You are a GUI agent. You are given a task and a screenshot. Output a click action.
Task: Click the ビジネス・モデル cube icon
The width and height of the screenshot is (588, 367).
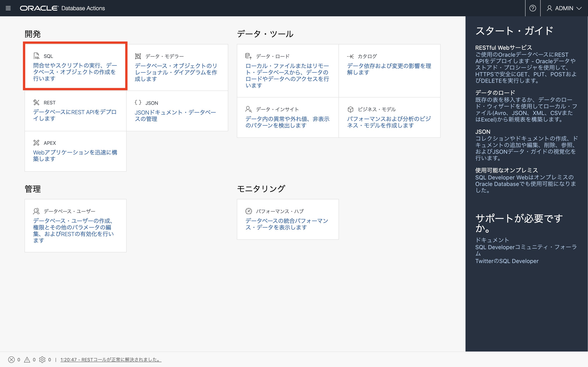click(x=351, y=109)
